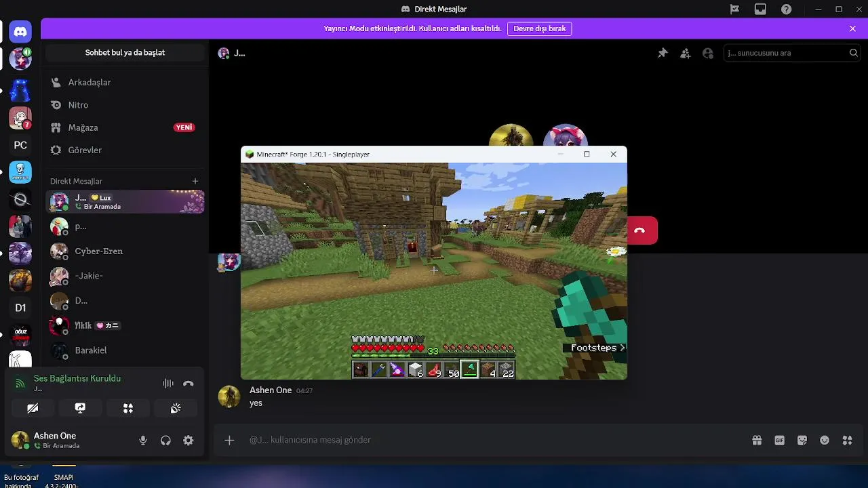Click 'Ses Bağlantısı Kuruldu' connection status
This screenshot has height=488, width=868.
click(77, 378)
